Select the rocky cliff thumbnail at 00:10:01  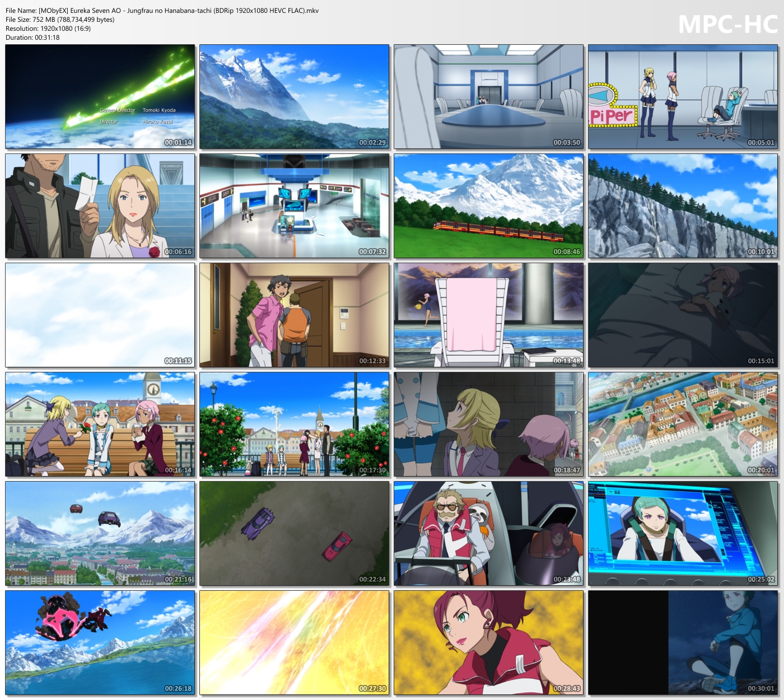click(x=683, y=206)
